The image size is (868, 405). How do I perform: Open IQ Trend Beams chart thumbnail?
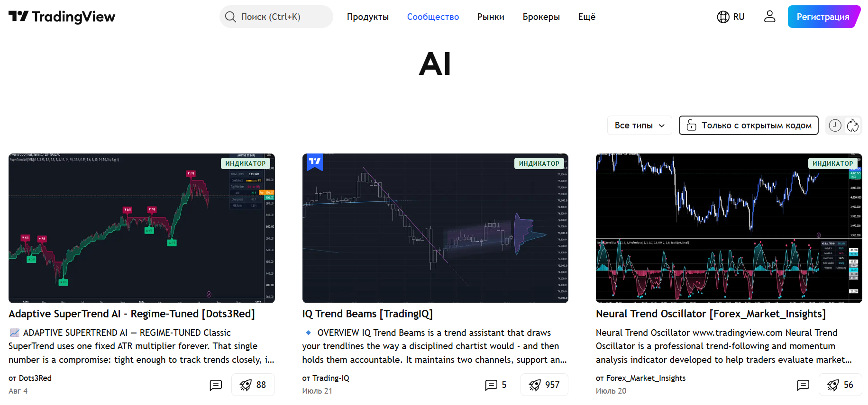(x=435, y=228)
